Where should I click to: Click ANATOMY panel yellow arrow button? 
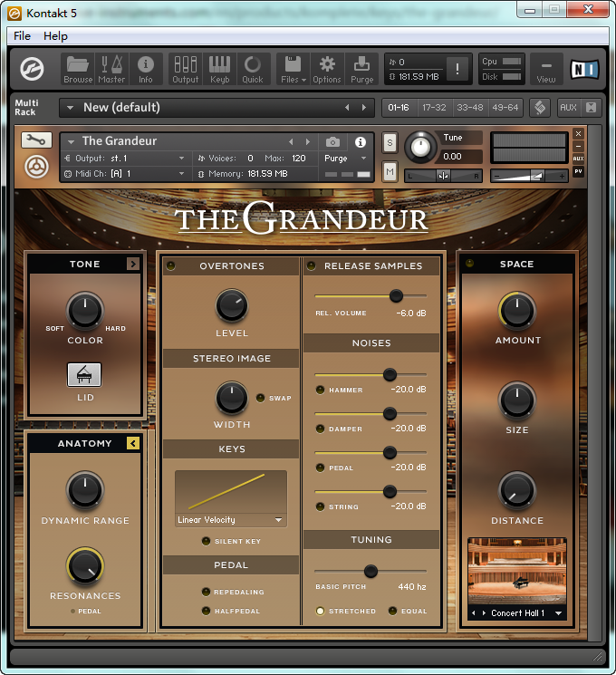[133, 443]
